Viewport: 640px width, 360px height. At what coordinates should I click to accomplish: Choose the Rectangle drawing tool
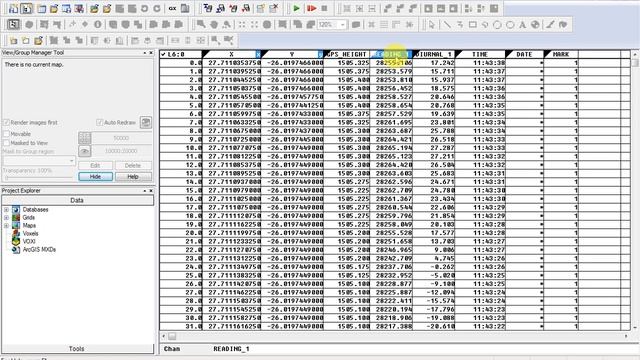tap(473, 24)
